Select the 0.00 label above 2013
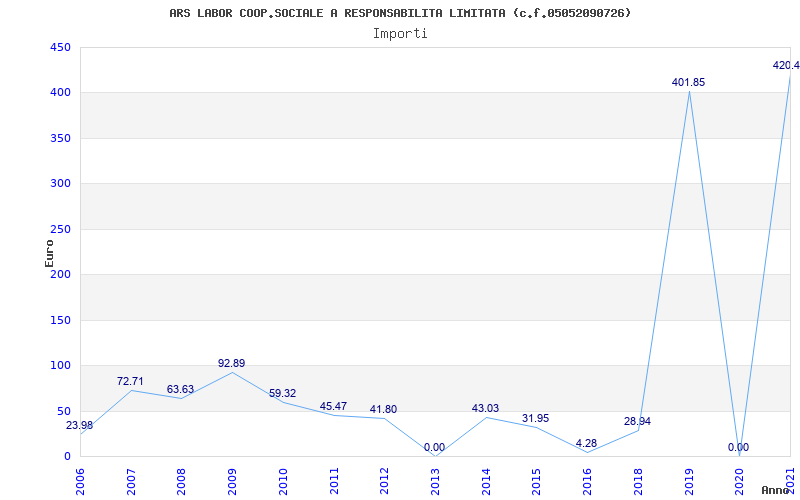 [434, 447]
